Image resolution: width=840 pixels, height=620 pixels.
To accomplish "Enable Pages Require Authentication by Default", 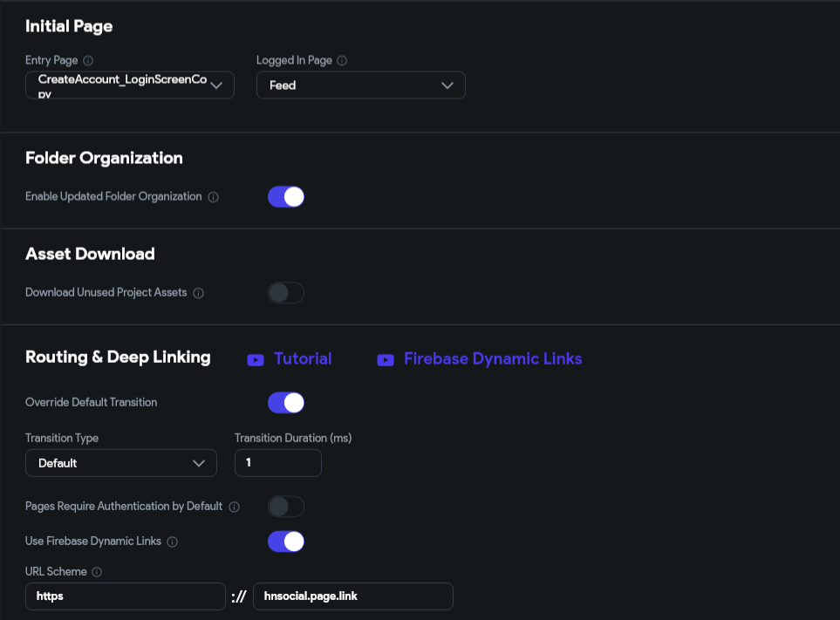I will pyautogui.click(x=286, y=507).
